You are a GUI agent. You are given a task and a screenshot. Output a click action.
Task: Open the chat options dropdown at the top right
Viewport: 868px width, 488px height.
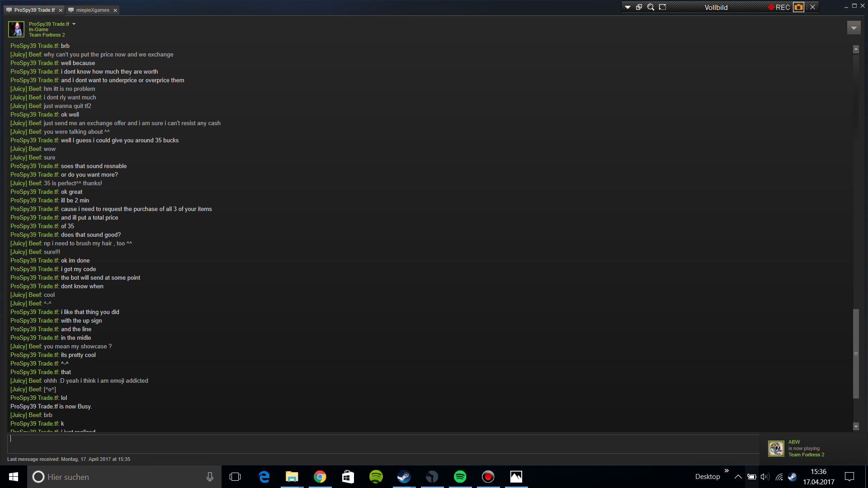tap(853, 28)
